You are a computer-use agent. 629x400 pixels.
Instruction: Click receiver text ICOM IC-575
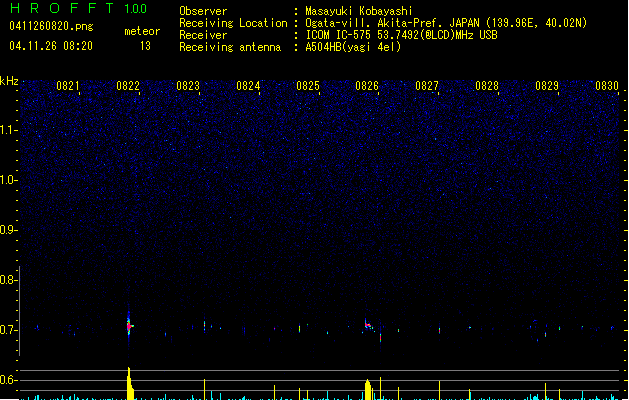pos(338,35)
